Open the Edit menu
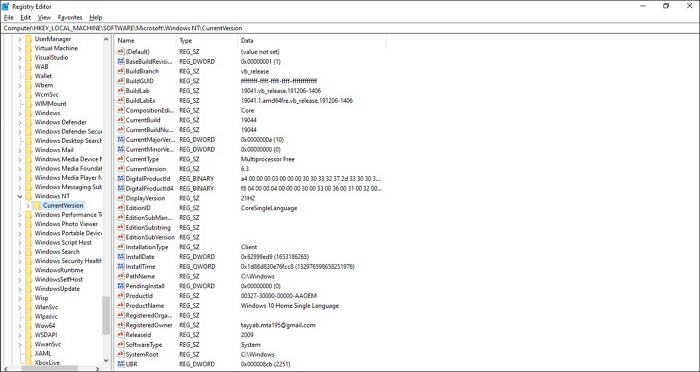700x372 pixels. (25, 17)
